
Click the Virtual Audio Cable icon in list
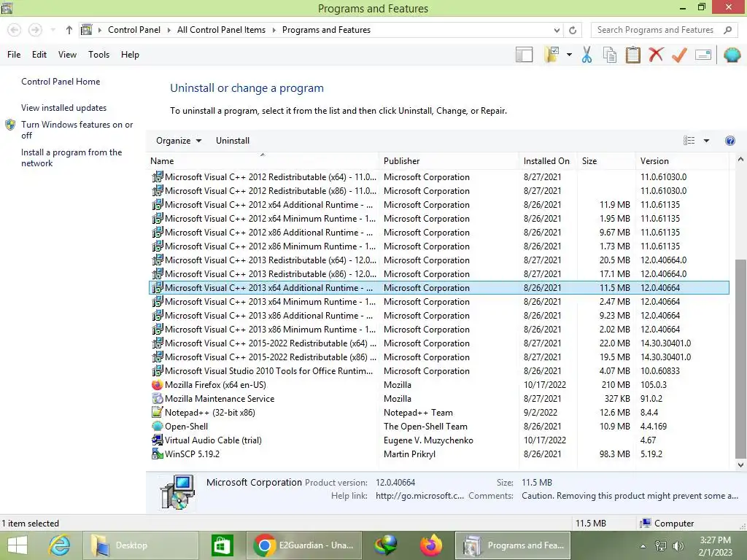click(158, 440)
